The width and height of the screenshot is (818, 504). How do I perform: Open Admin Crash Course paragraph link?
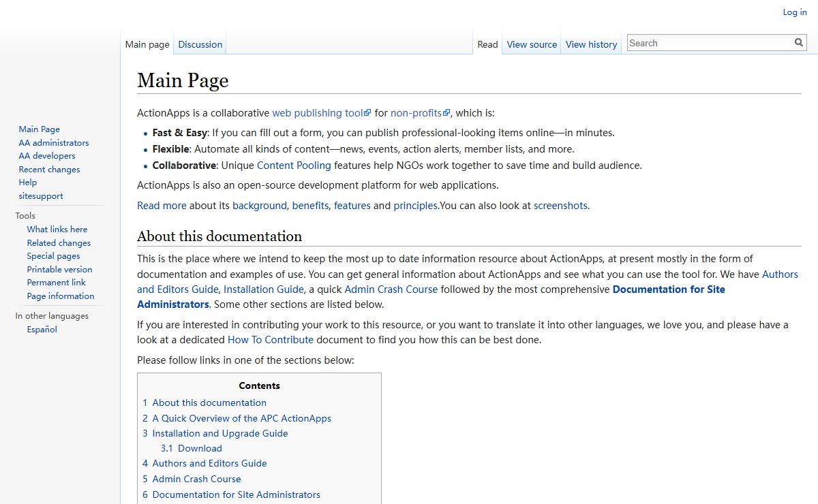tap(391, 289)
